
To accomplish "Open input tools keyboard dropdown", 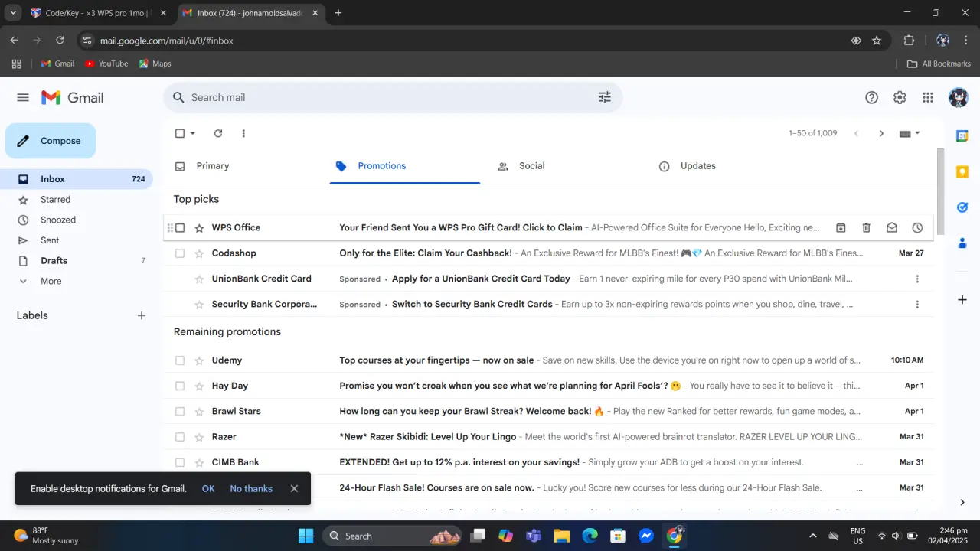I will 910,133.
